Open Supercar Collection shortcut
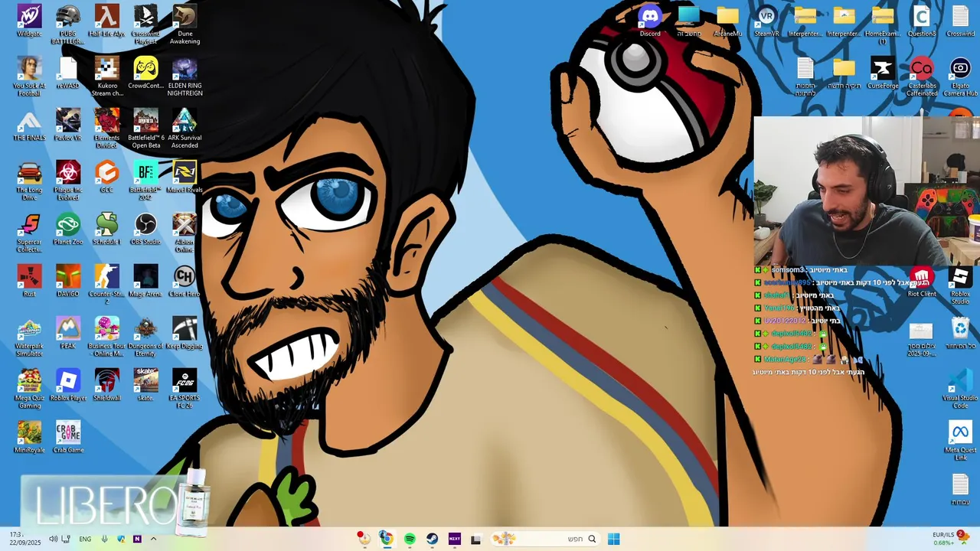 tap(29, 233)
